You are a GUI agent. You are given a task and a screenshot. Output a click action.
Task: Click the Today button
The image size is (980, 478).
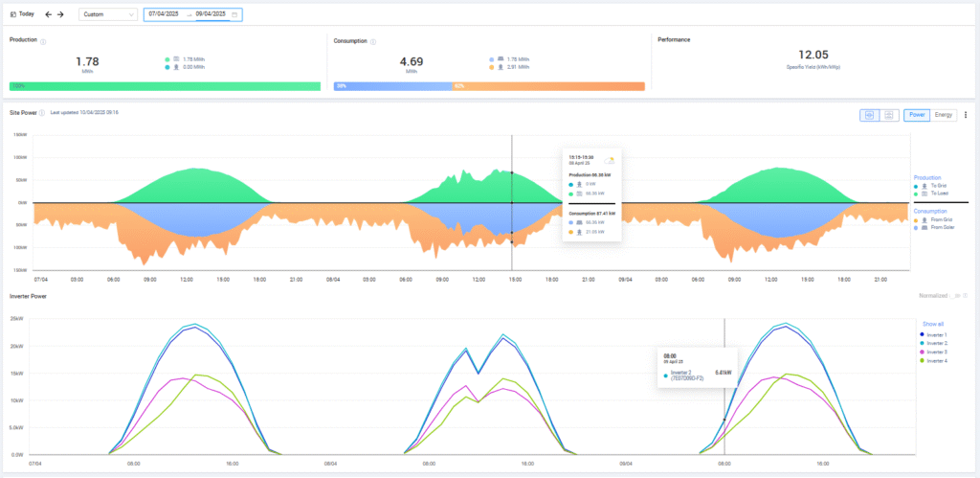23,13
